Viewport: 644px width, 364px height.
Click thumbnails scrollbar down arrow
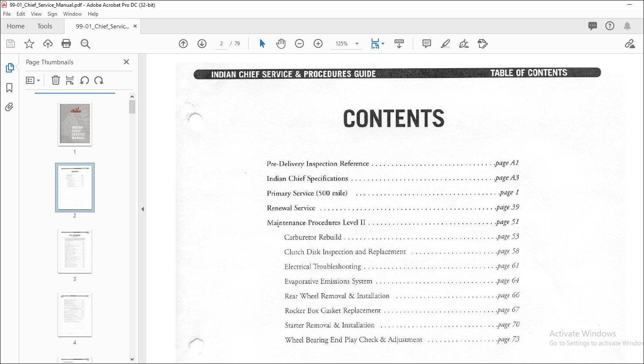[132, 359]
